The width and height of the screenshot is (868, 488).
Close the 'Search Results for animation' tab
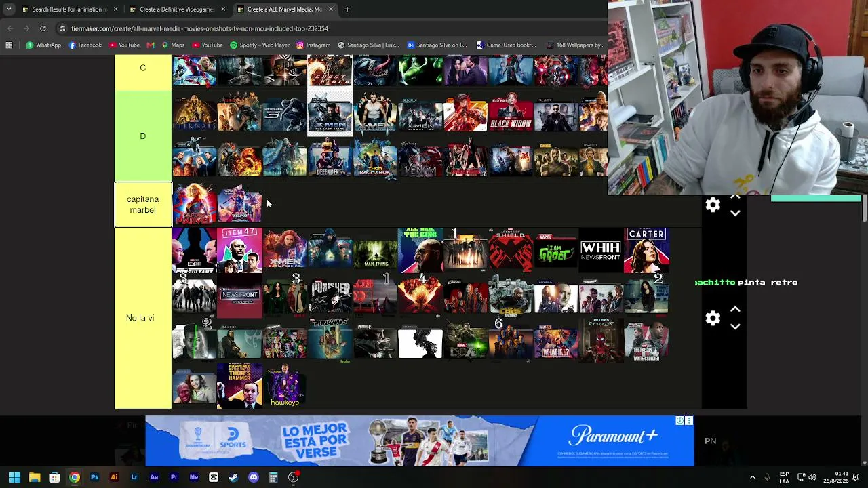(x=116, y=9)
